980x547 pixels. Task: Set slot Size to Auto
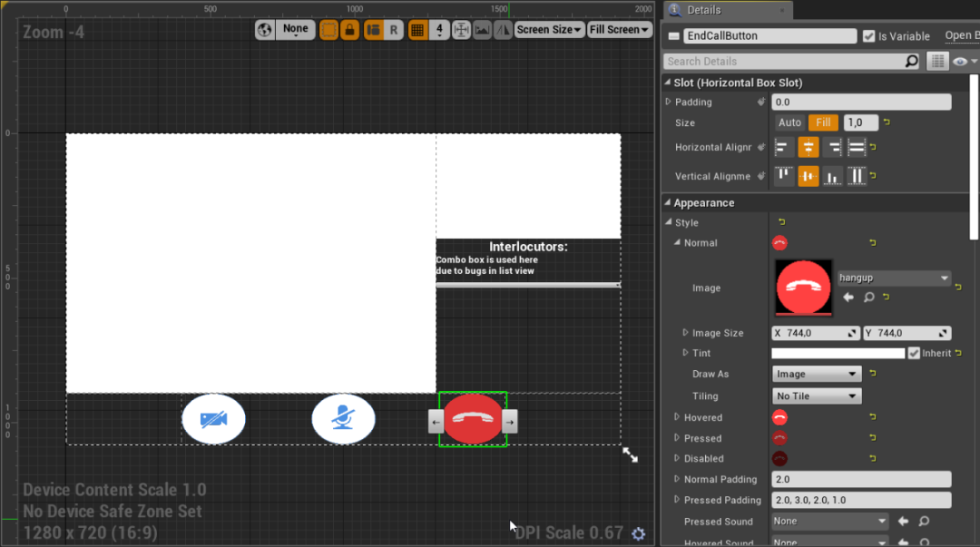click(x=789, y=122)
